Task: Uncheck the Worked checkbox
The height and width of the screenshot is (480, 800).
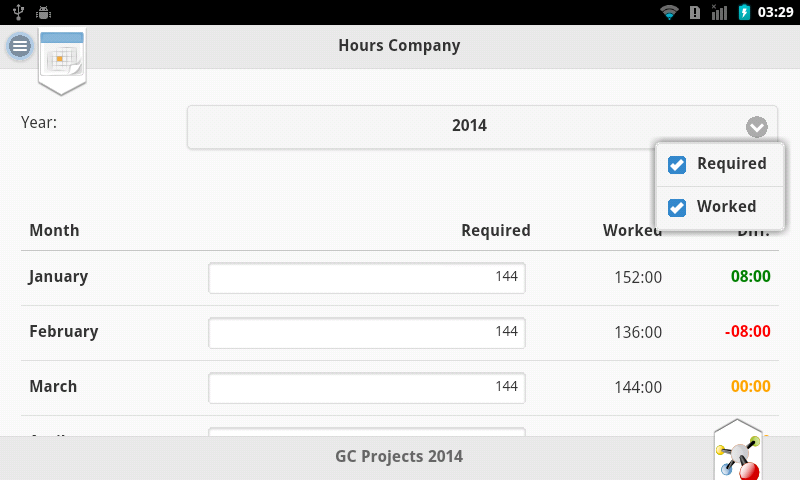Action: pyautogui.click(x=677, y=207)
